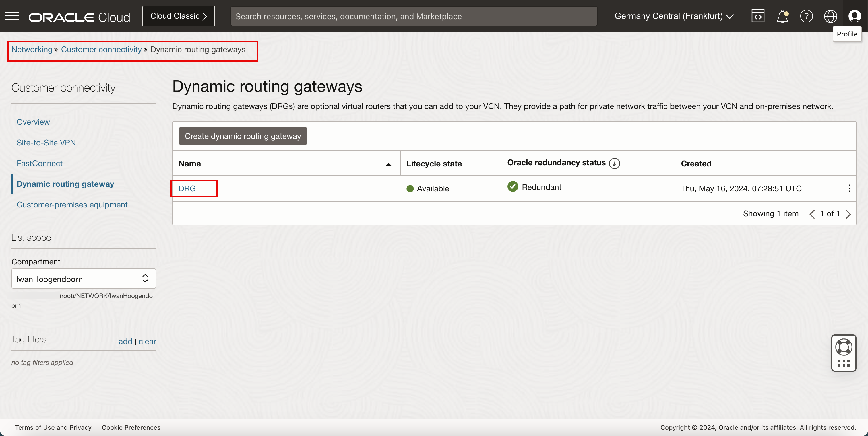Image resolution: width=868 pixels, height=436 pixels.
Task: Select Site-to-Site VPN in sidebar
Action: point(46,143)
